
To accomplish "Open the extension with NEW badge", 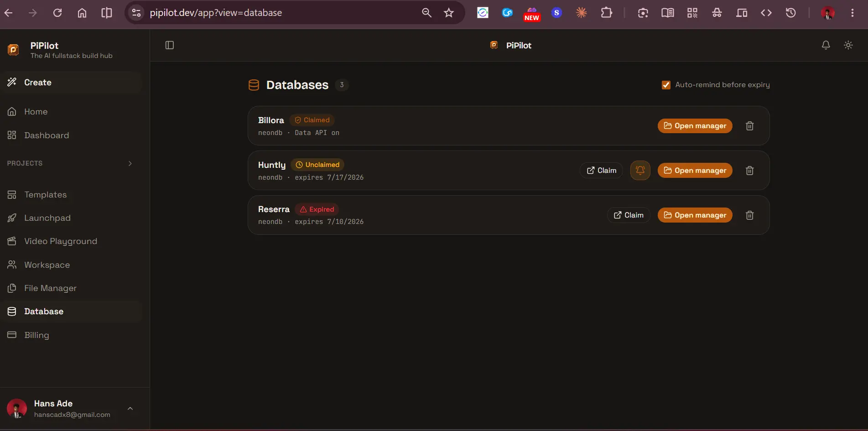I will click(532, 14).
